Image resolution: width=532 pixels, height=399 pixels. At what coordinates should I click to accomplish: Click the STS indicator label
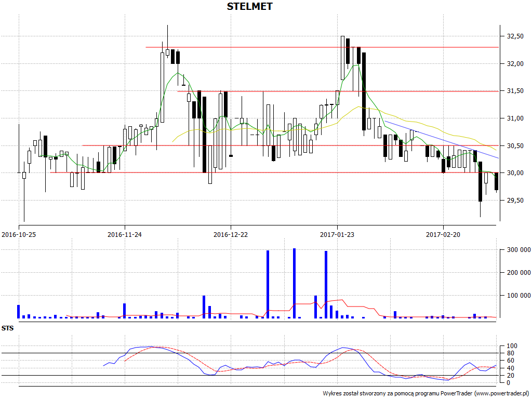point(7,328)
